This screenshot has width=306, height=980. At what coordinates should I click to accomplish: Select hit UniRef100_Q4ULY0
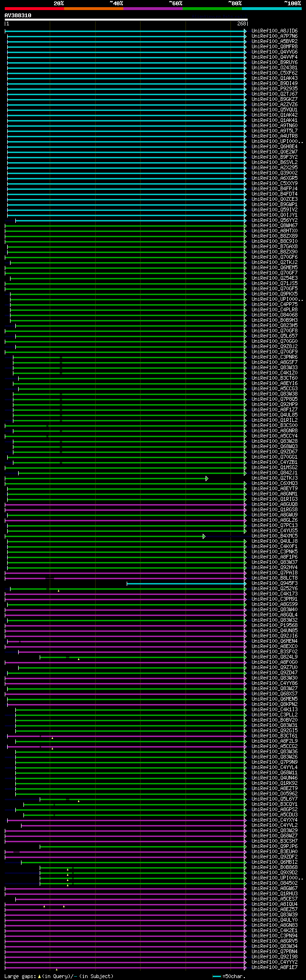click(274, 920)
